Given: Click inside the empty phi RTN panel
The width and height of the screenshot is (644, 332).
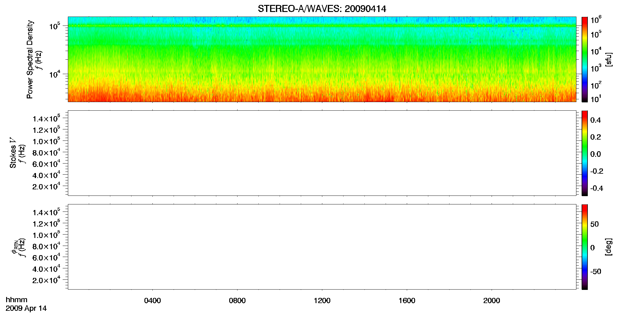Looking at the screenshot, I should click(x=322, y=247).
